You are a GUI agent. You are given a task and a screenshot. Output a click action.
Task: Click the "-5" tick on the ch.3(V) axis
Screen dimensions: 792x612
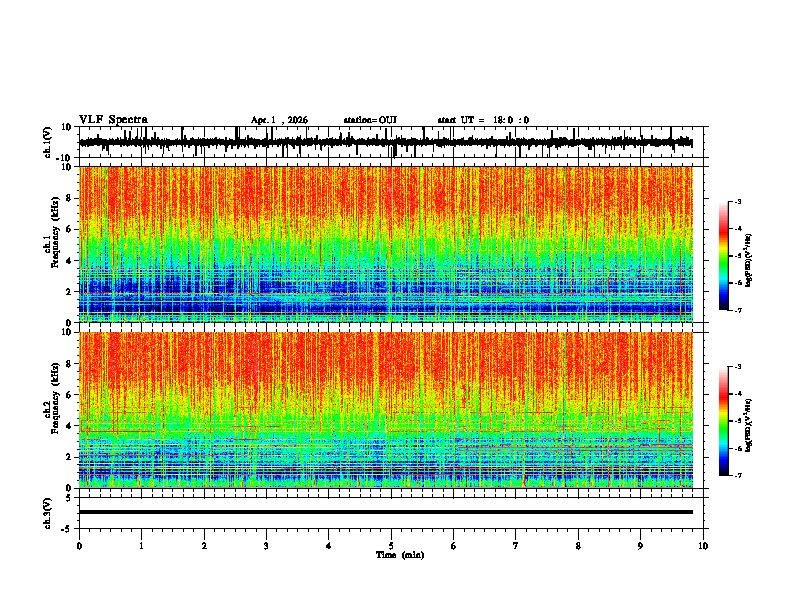(x=67, y=529)
